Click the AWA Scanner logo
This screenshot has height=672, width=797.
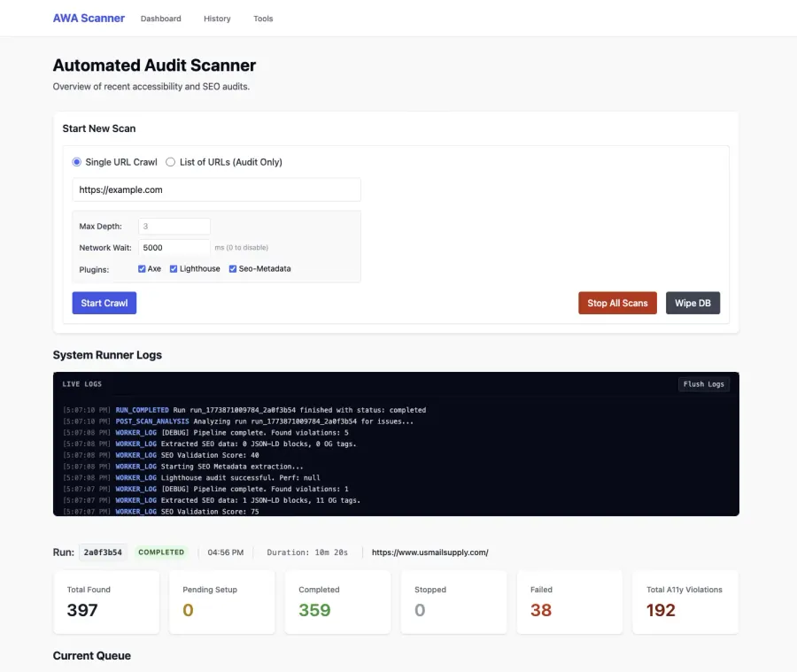click(89, 18)
